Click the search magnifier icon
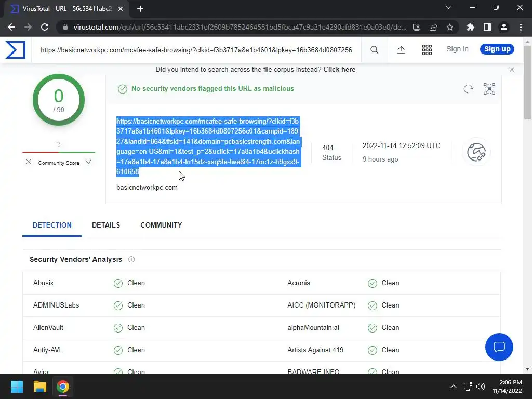The width and height of the screenshot is (532, 399). point(374,50)
